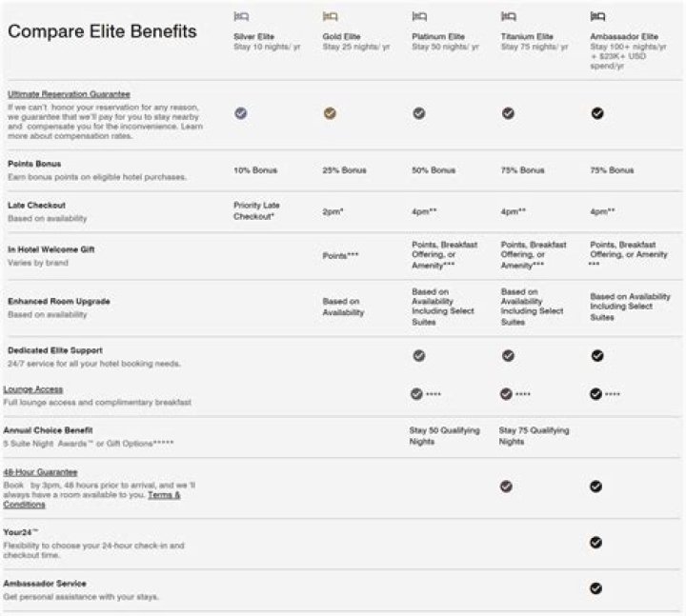Click Gold Elite Ultimate Reservation Guarantee checkmark
Viewport: 686px width, 616px height.
(330, 113)
